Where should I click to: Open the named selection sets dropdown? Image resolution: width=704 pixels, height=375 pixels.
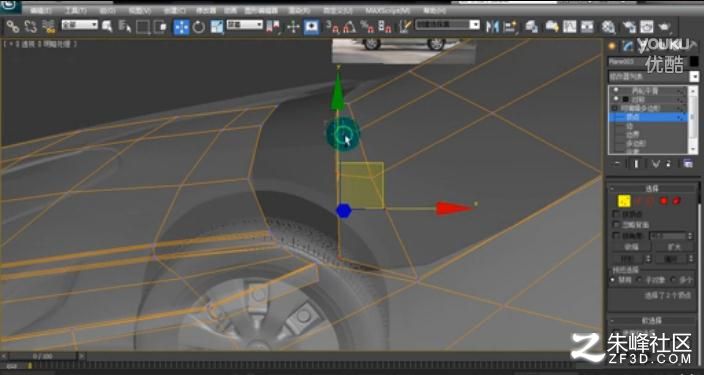click(448, 25)
